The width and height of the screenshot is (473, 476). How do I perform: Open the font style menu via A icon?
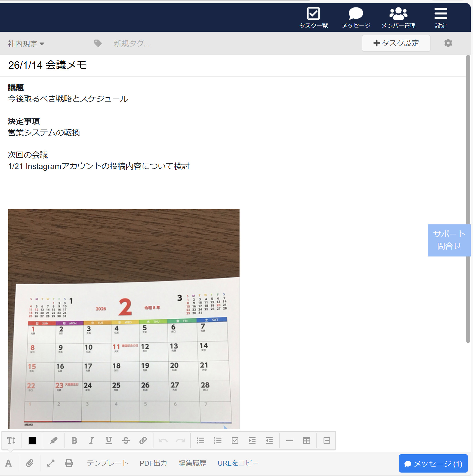9,463
